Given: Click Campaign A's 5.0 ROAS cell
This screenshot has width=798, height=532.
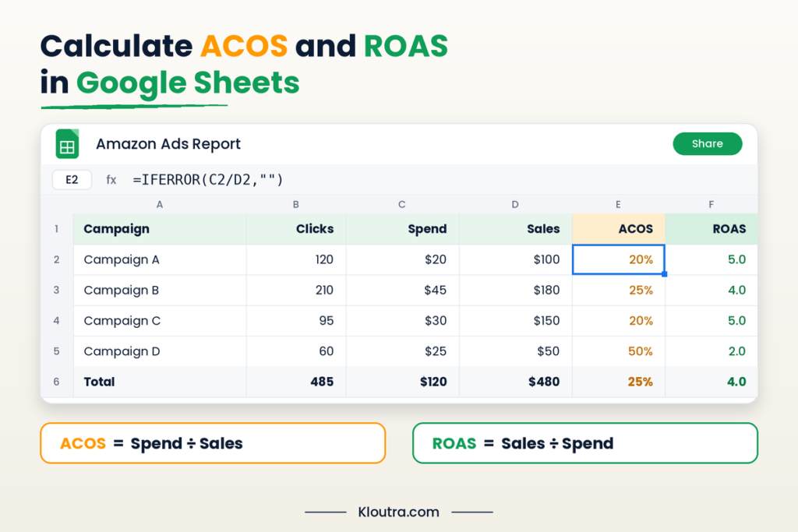Looking at the screenshot, I should 711,259.
